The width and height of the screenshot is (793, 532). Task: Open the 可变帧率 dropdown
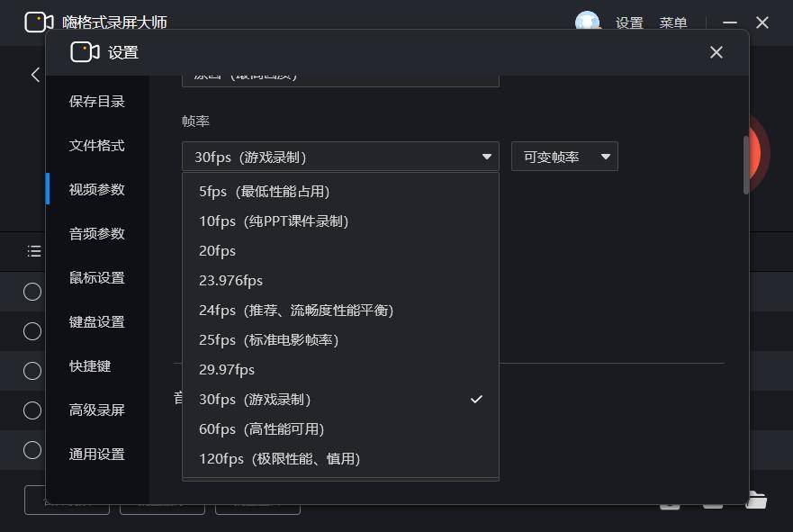(564, 156)
